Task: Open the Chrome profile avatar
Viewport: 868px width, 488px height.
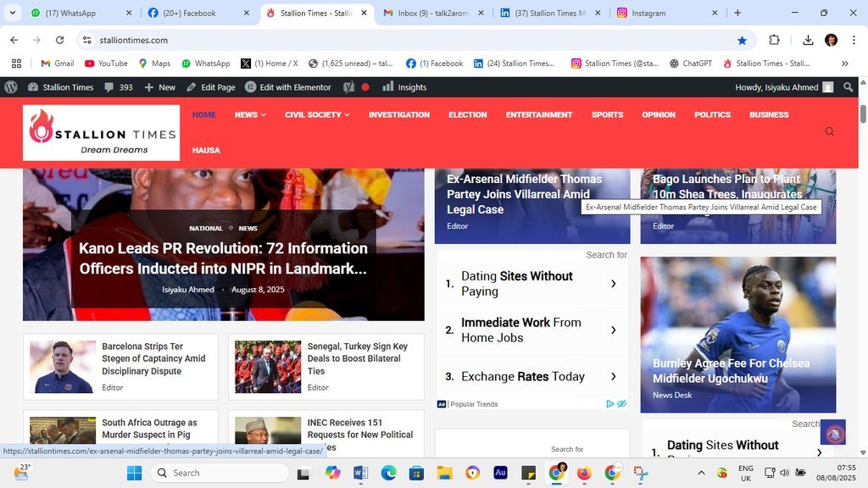Action: [x=831, y=40]
